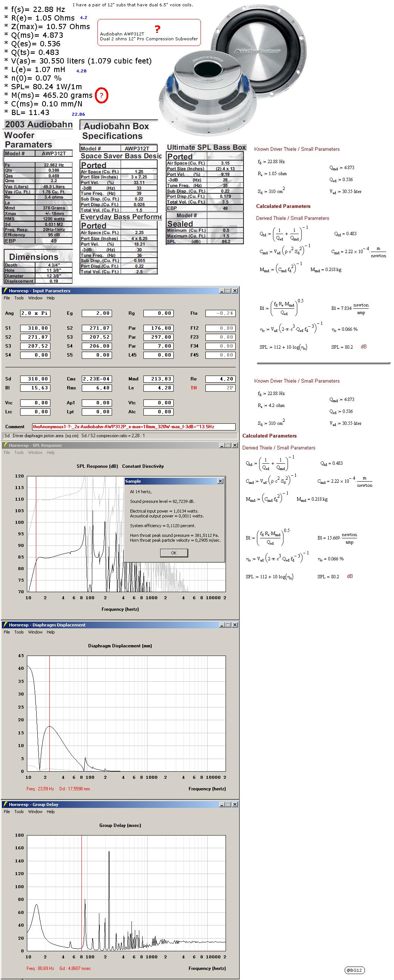Select the Vtc input field

158,403
